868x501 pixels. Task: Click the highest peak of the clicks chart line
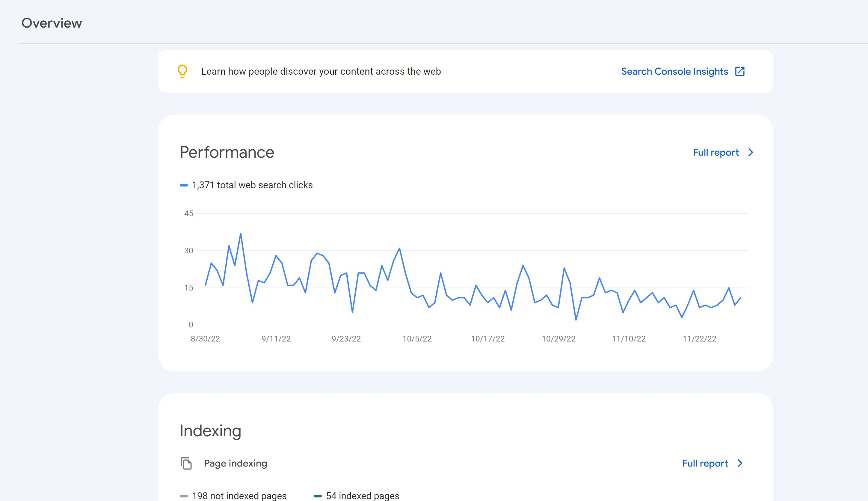coord(241,234)
